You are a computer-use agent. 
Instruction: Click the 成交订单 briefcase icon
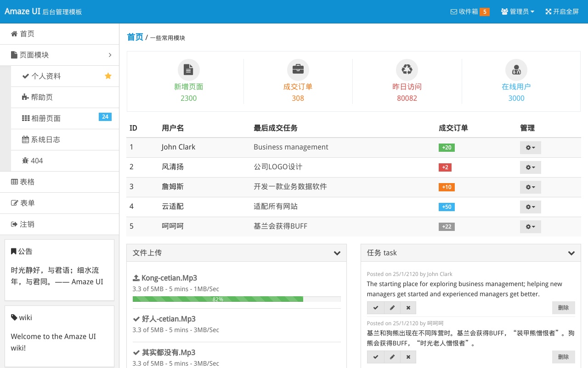298,70
